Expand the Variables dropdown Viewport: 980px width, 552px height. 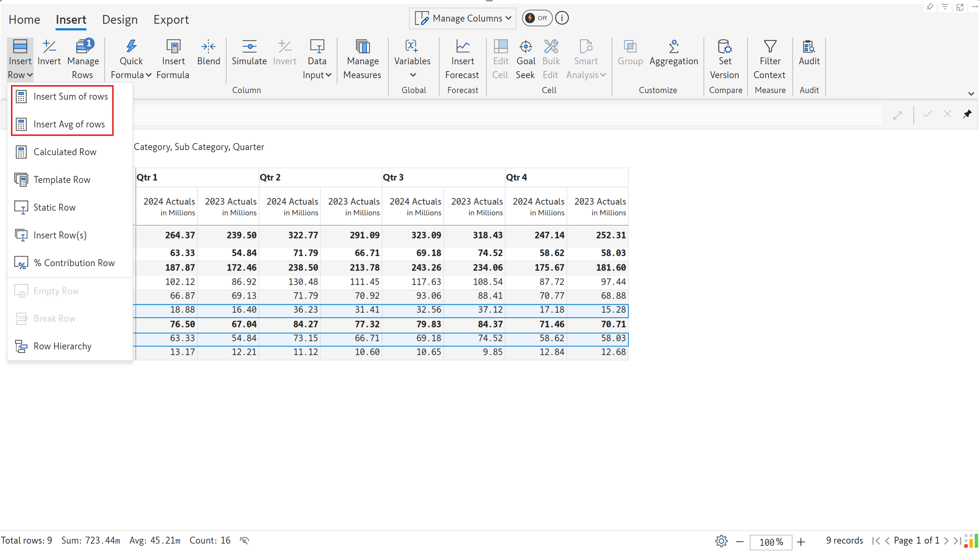(412, 60)
